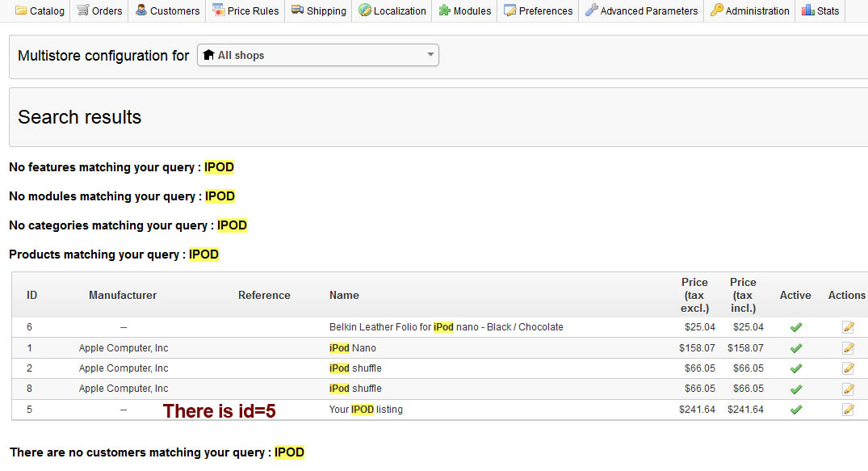The width and height of the screenshot is (868, 471).
Task: Click the house icon in shop selector
Action: point(208,55)
